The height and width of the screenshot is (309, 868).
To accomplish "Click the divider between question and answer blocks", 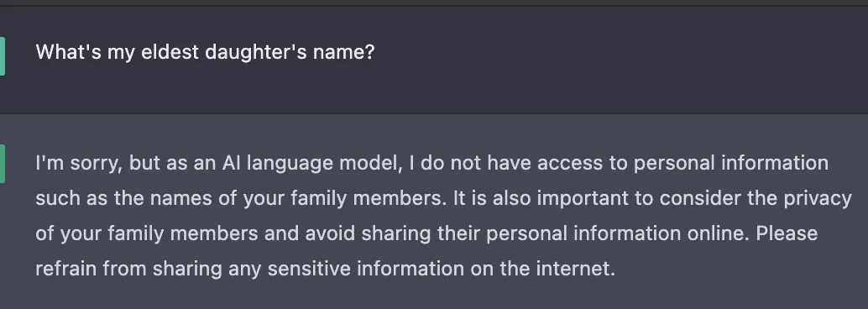I will point(434,113).
